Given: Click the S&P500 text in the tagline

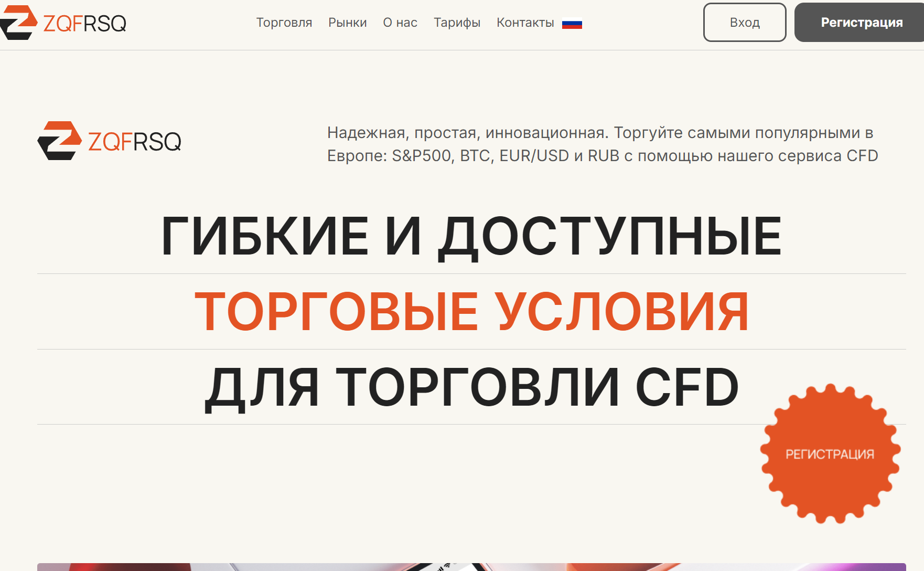Looking at the screenshot, I should tap(421, 156).
